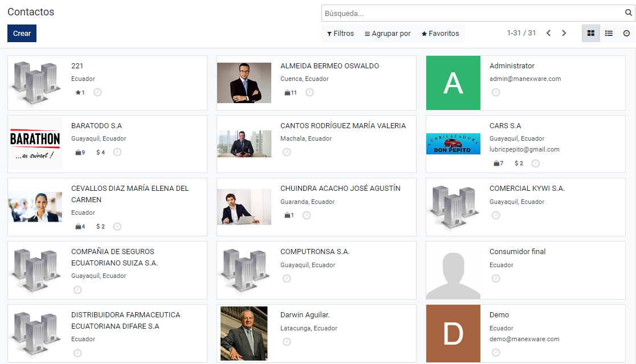
Task: Expand the Filtros dropdown
Action: click(340, 33)
